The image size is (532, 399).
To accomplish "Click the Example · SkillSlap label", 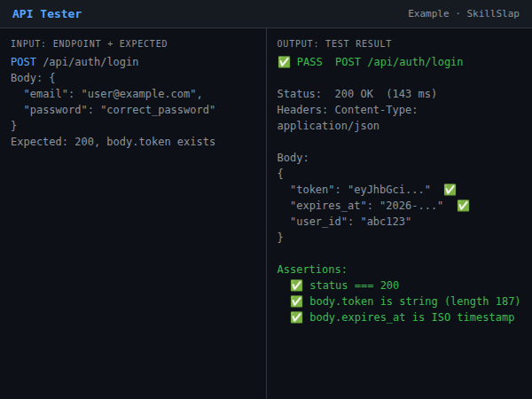I will [464, 14].
